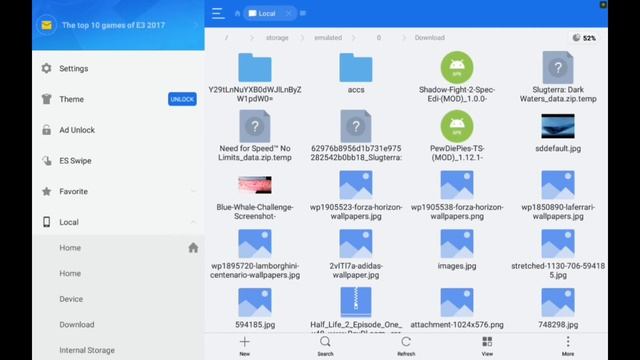The width and height of the screenshot is (640, 360).
Task: Open the 594185.jpg file
Action: point(255,308)
